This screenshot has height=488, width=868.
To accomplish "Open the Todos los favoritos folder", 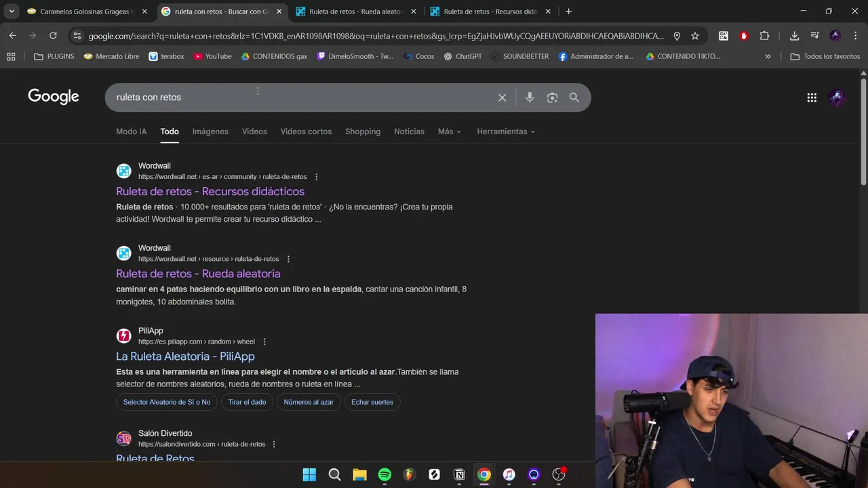I will pos(825,56).
